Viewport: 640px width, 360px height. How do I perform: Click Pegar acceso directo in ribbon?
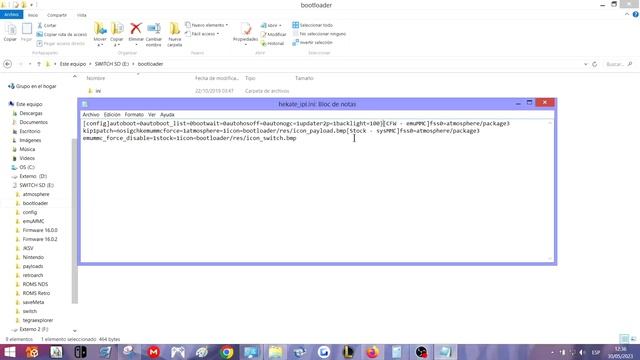60,43
